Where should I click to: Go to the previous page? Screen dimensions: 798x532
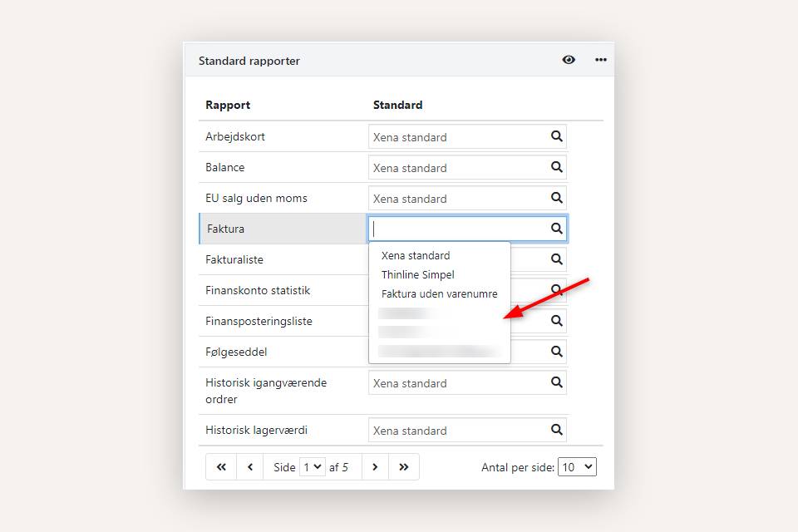(250, 467)
